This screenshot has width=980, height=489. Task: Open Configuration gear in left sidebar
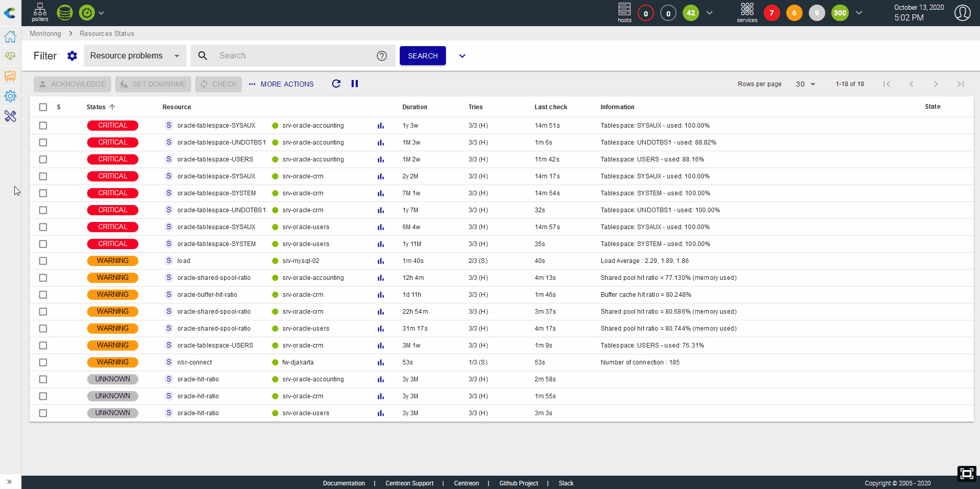tap(10, 96)
